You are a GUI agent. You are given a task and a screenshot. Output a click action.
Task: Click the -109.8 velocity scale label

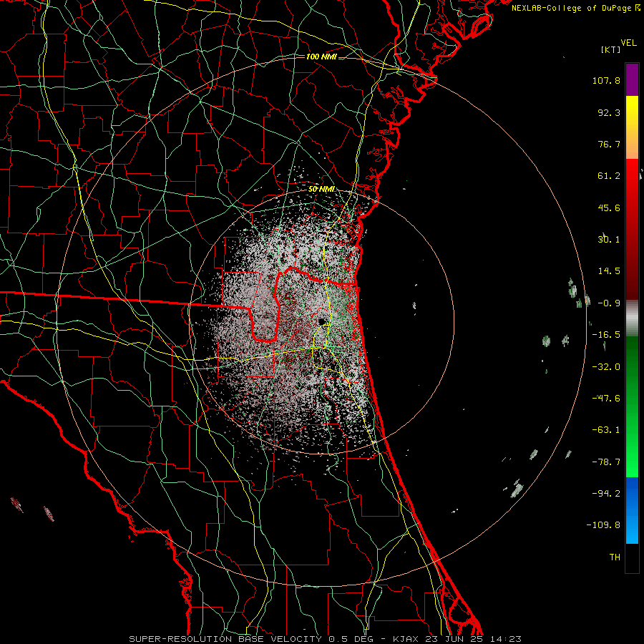(604, 525)
